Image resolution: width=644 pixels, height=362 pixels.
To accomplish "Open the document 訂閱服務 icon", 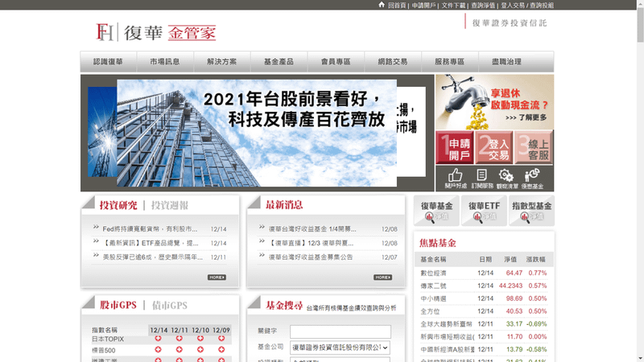I will [482, 178].
